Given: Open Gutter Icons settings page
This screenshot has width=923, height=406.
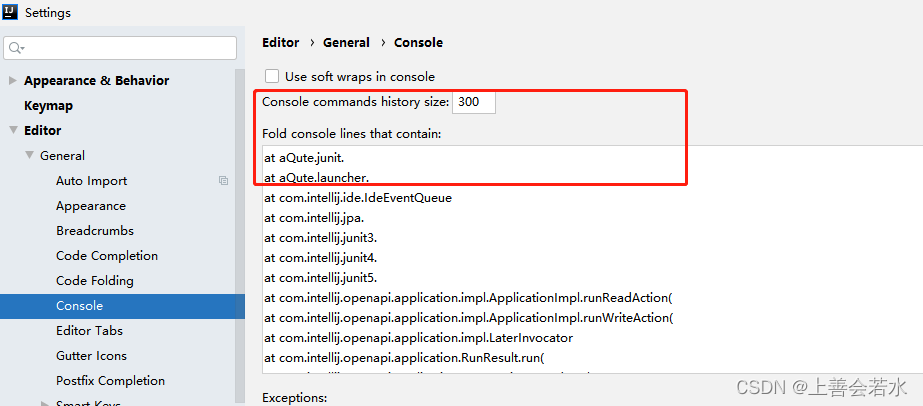Looking at the screenshot, I should 91,356.
